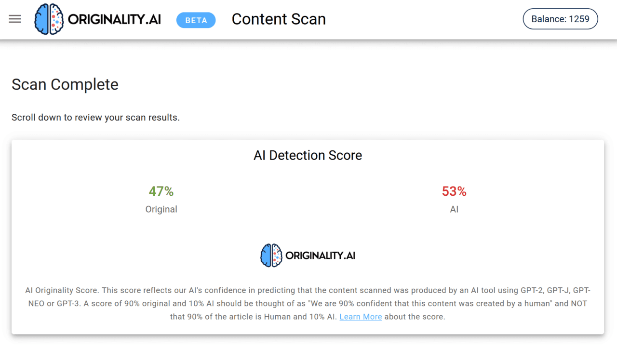Click the 'Scroll down to review' instruction text
Screen dimensions: 617x364
pyautogui.click(x=95, y=118)
